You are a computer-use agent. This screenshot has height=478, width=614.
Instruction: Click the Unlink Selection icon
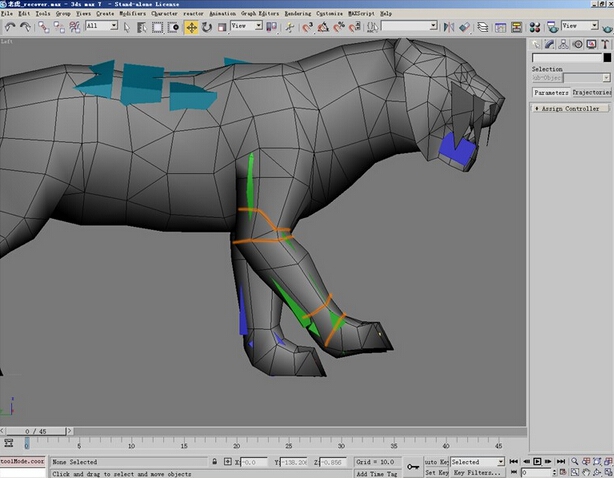[x=59, y=27]
